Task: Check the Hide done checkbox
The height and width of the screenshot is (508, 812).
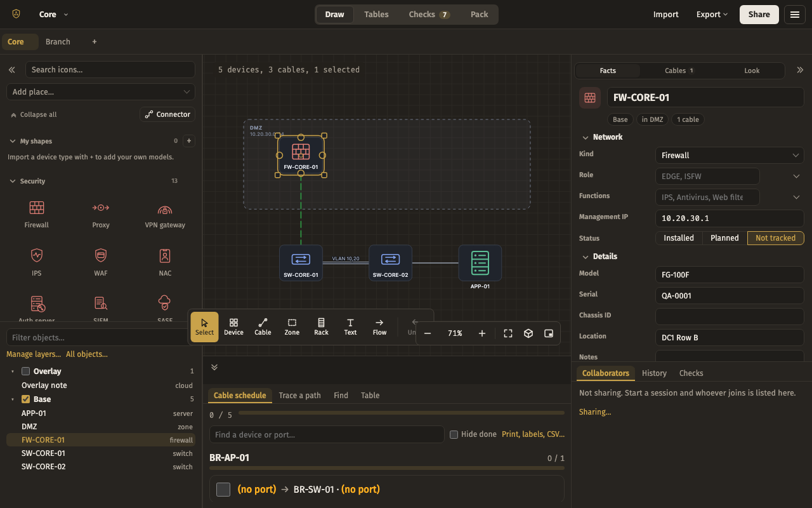Action: click(x=454, y=434)
